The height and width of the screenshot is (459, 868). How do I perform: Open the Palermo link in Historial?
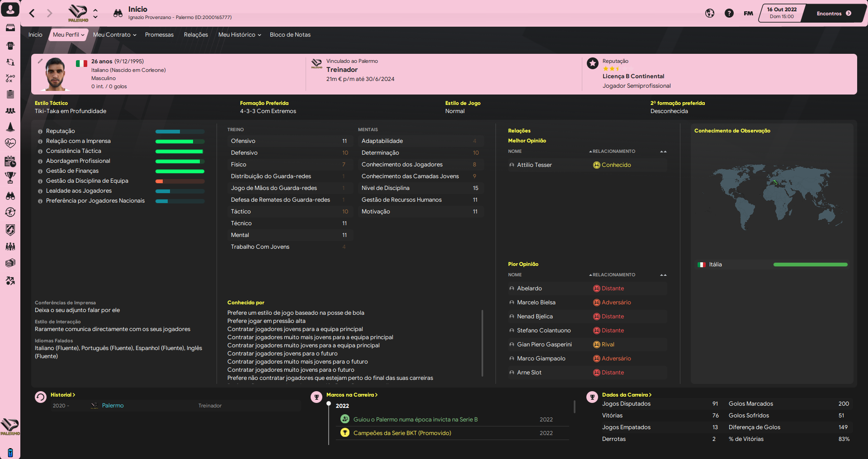click(113, 406)
